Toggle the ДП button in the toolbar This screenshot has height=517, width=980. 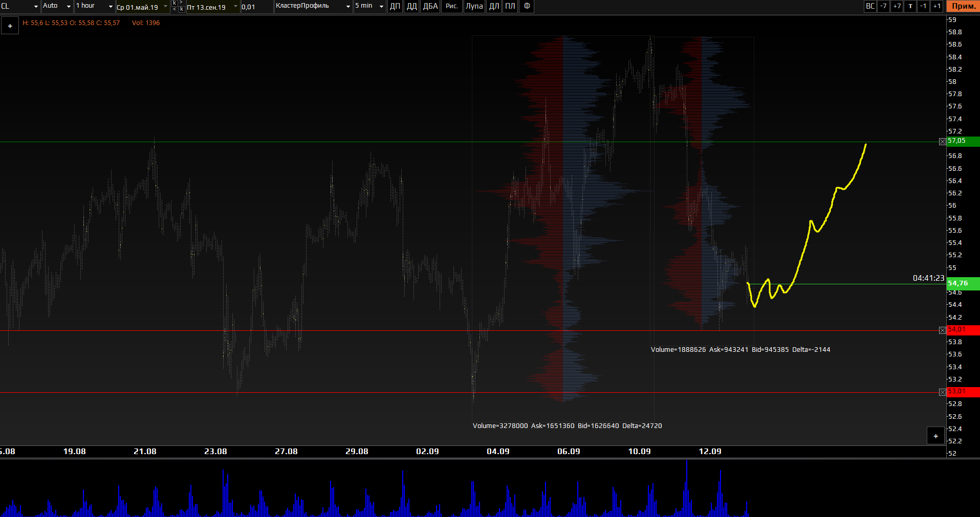[395, 6]
